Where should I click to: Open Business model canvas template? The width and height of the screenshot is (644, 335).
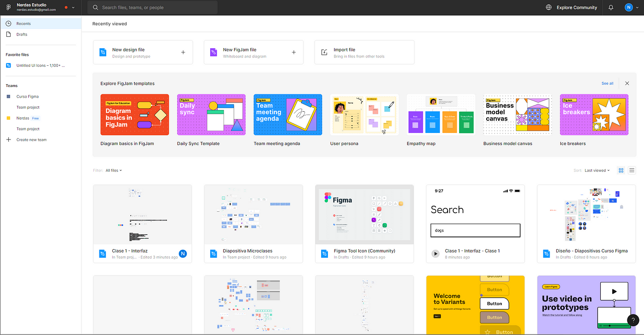(x=517, y=115)
